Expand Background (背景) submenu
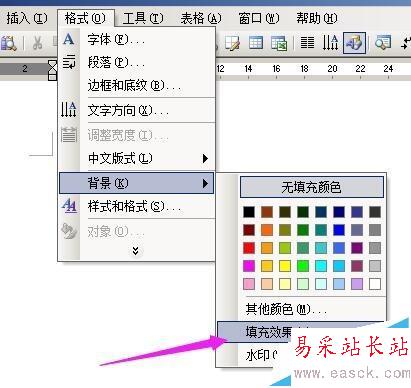Viewport: 411px width, 388px height. [x=137, y=183]
